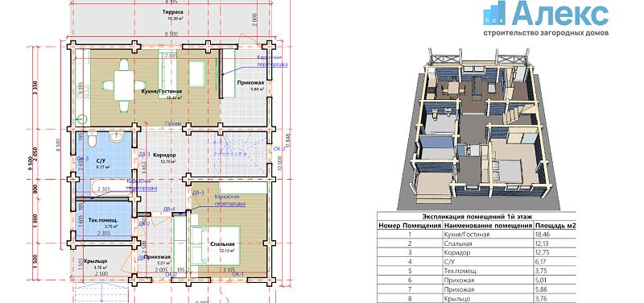The height and width of the screenshot is (303, 644).
Task: Click the toilet symbol in С/У room
Action: pyautogui.click(x=92, y=139)
